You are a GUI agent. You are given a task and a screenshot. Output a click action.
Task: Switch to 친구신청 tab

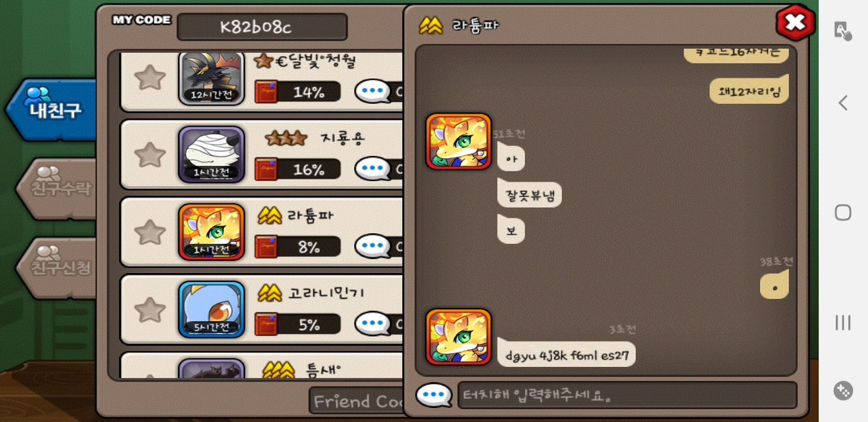(56, 268)
